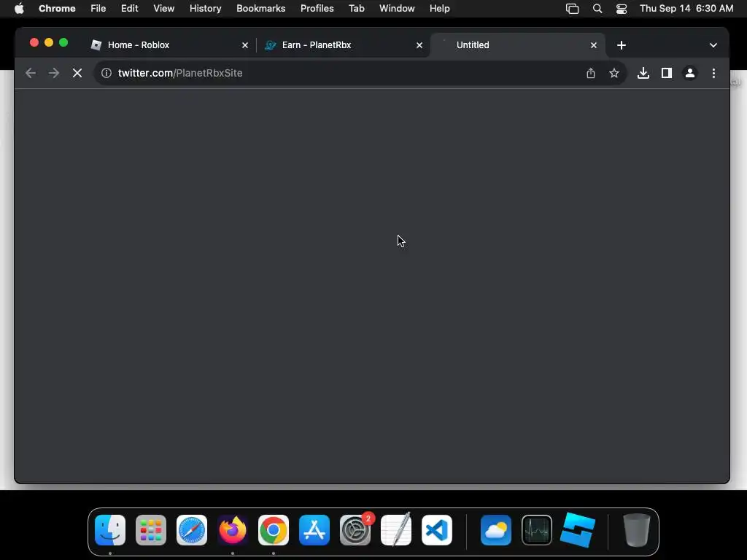Open Activity Monitor from the dock

[x=537, y=530]
